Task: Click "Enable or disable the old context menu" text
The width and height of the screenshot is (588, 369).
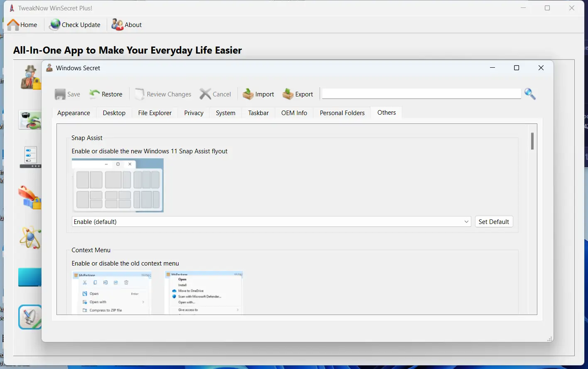Action: (x=125, y=263)
